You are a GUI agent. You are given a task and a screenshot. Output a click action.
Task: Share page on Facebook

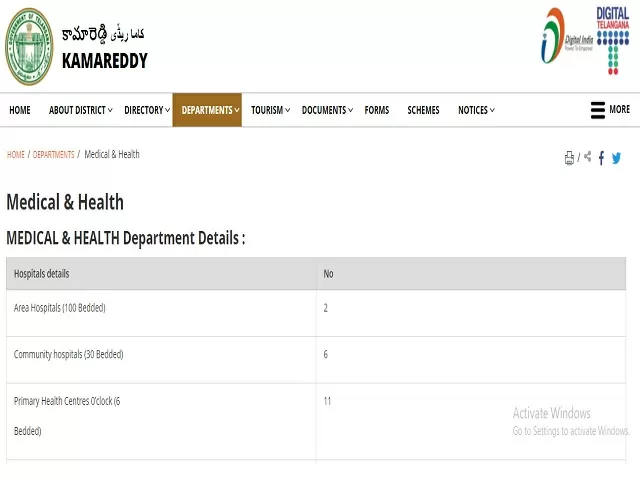coord(601,158)
